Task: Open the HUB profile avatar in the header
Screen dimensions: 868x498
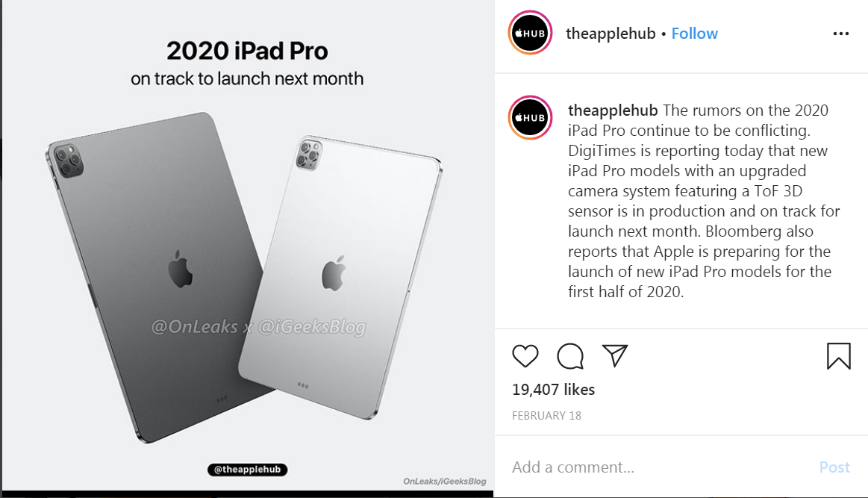Action: (530, 33)
